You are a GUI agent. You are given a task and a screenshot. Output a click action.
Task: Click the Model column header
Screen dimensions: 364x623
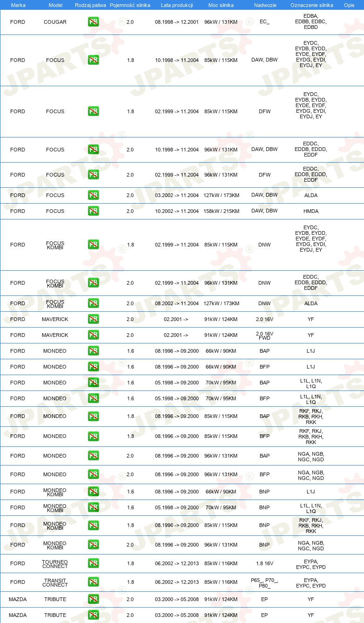[55, 5]
